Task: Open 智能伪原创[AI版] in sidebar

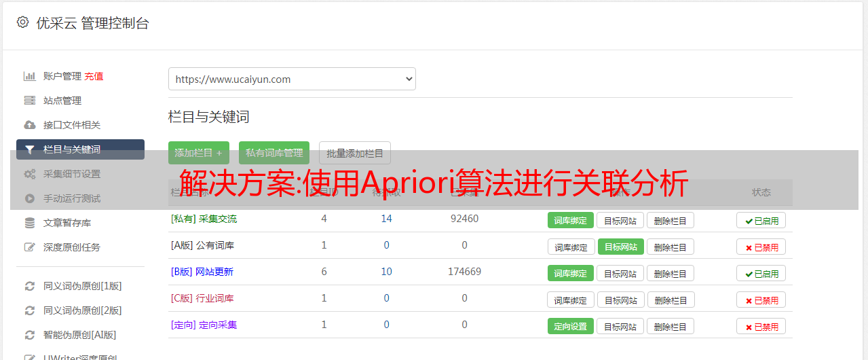Action: click(80, 335)
